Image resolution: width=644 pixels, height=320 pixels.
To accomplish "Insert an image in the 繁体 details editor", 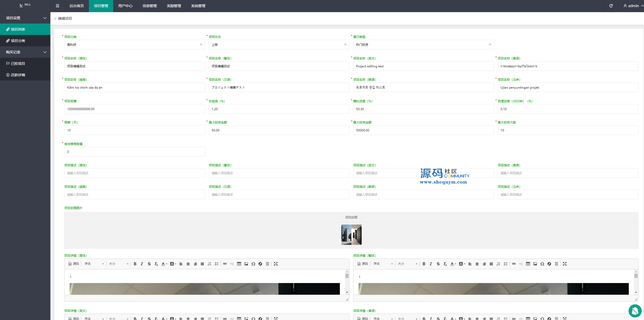I will pyautogui.click(x=535, y=264).
